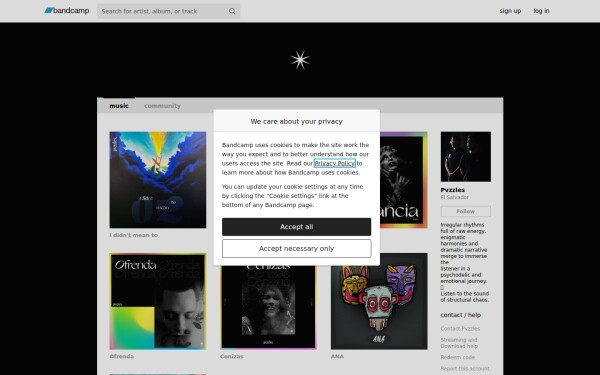Switch to the community tab

click(x=162, y=106)
